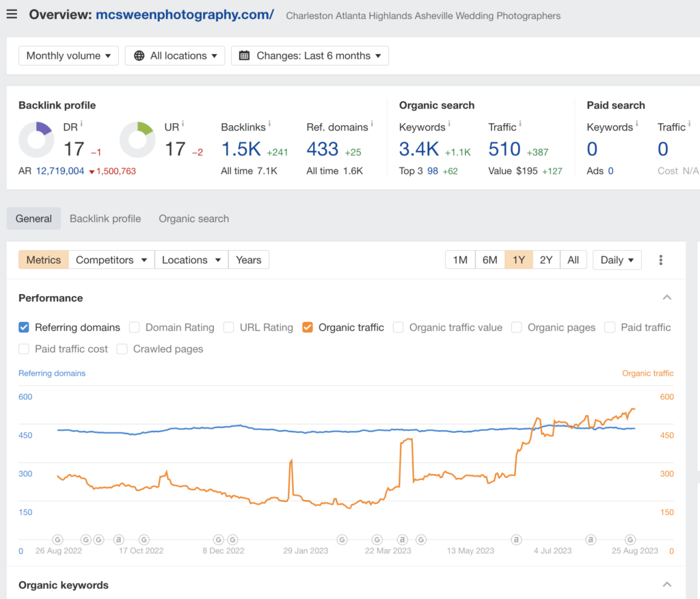Uncheck the Organic traffic checkbox
This screenshot has width=700, height=599.
pos(307,328)
